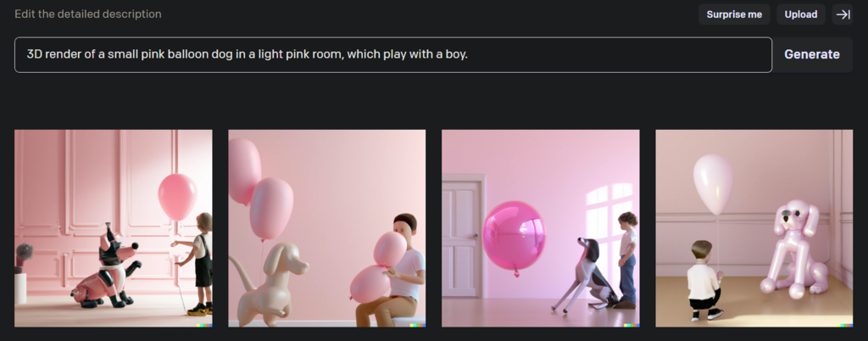Click the white balloon in the fourth image
The height and width of the screenshot is (341, 868).
click(x=713, y=184)
